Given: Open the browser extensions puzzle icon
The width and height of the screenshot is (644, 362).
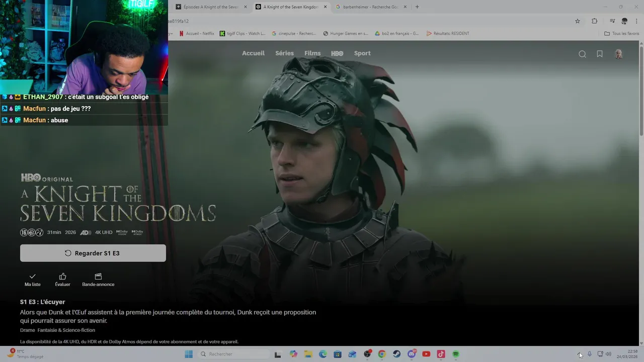Looking at the screenshot, I should tap(594, 21).
